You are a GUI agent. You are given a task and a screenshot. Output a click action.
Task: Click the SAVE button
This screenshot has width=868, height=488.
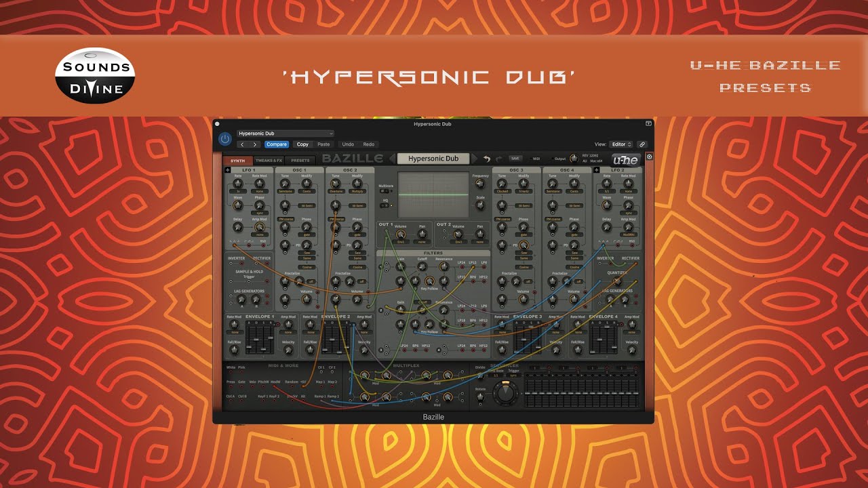coord(515,159)
